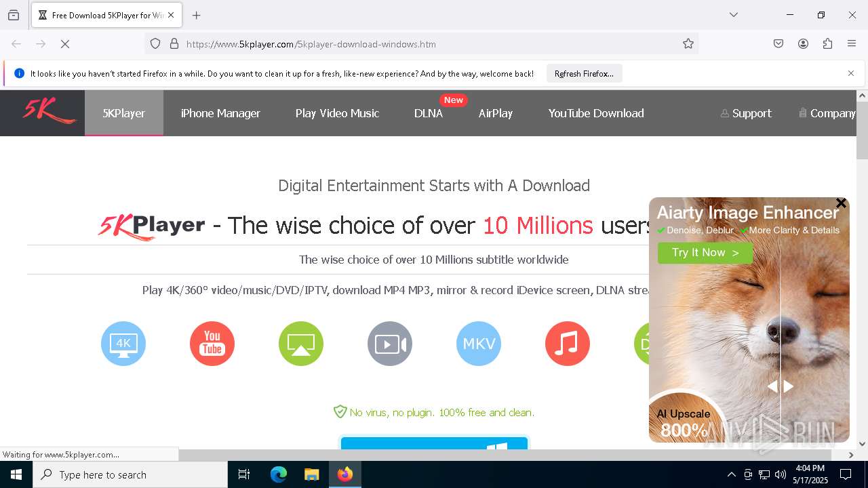The image size is (868, 488).
Task: Open the volume control in tray
Action: (x=781, y=474)
